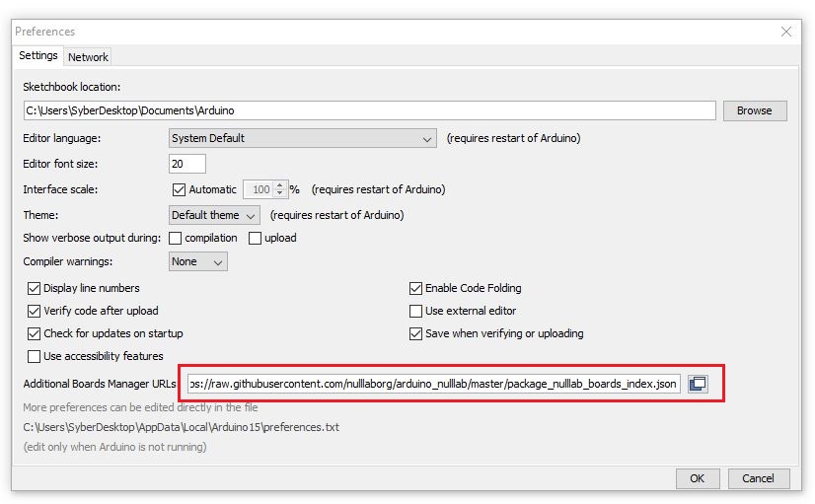Open the Additional Boards Manager URLs editor icon
815x504 pixels.
[697, 384]
